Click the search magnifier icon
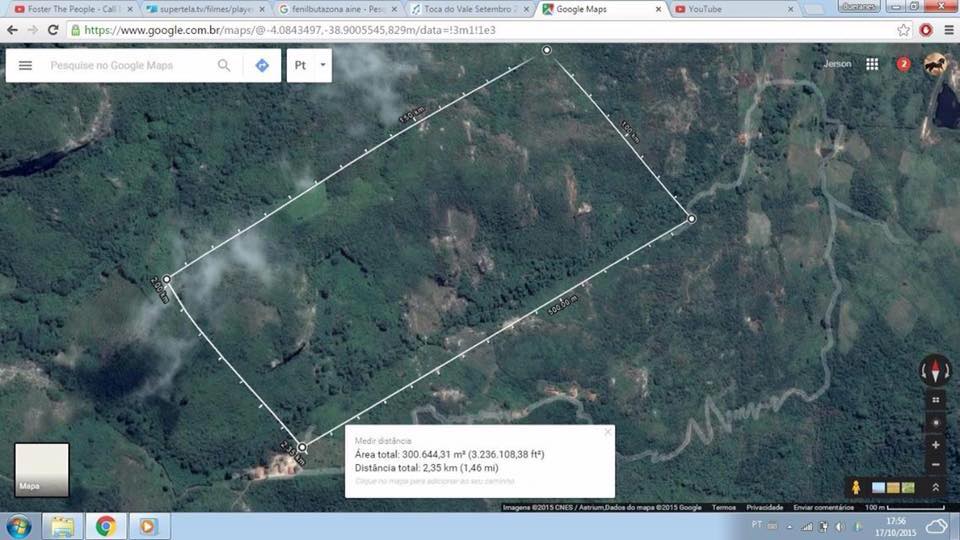The image size is (960, 540). click(224, 65)
